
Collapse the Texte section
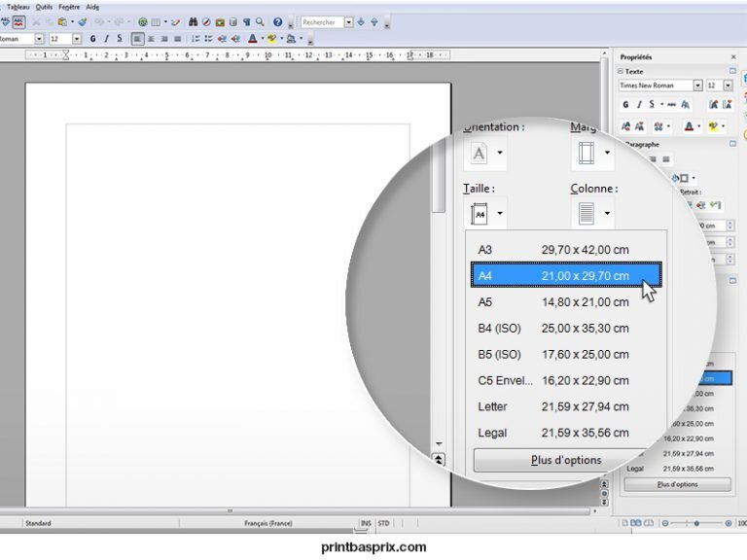point(621,71)
